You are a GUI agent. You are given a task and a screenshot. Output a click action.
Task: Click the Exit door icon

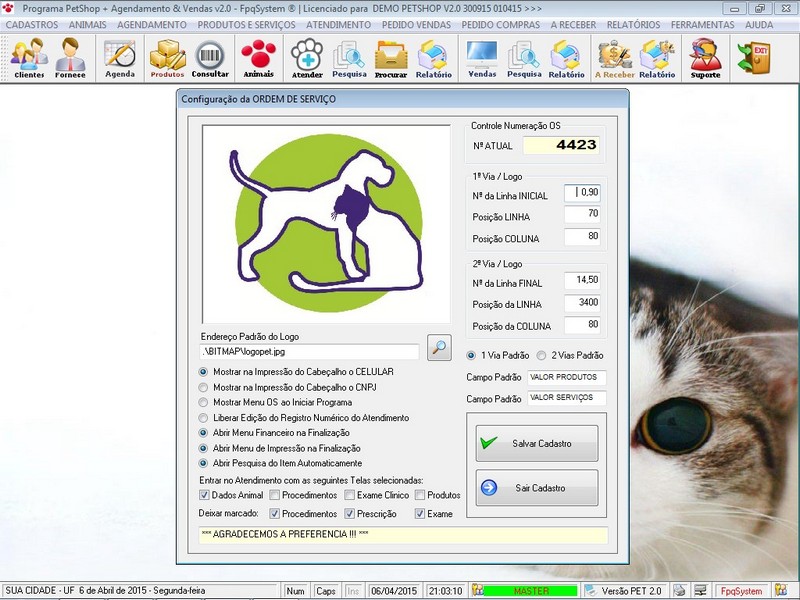click(x=754, y=58)
